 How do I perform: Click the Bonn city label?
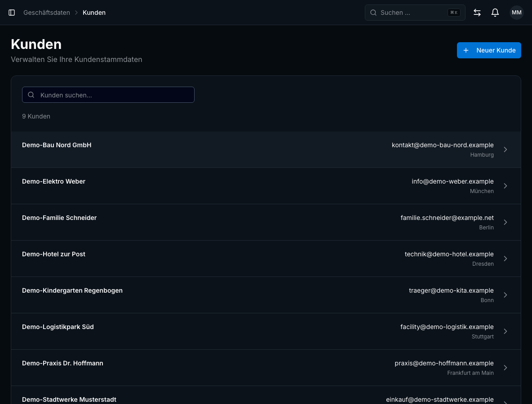point(487,300)
